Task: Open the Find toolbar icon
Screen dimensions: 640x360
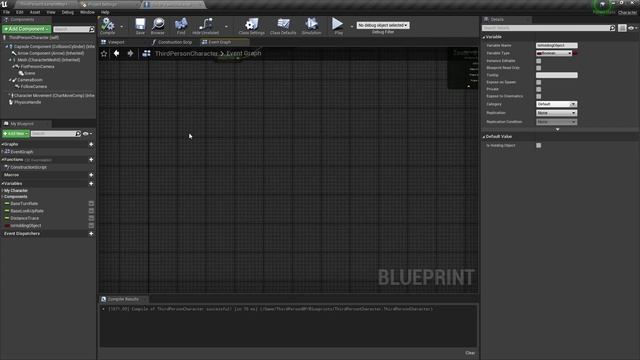Action: [x=181, y=26]
